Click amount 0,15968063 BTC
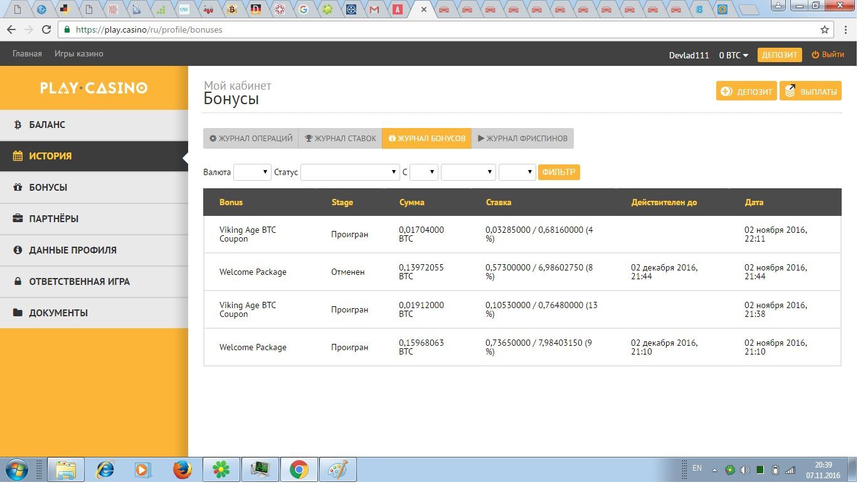 coord(421,347)
